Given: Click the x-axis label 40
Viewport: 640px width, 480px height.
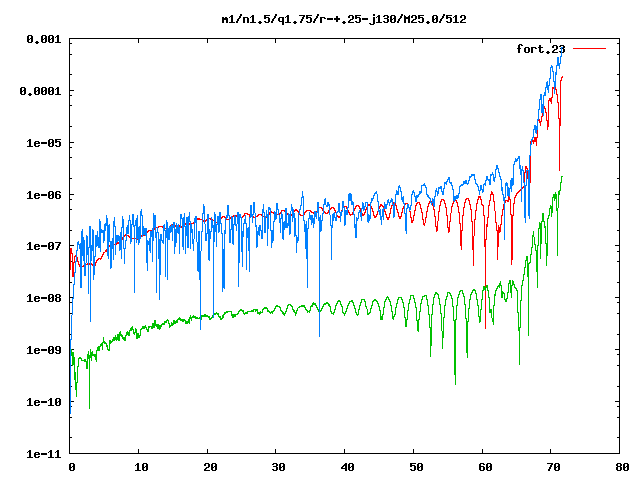Looking at the screenshot, I should pyautogui.click(x=347, y=467).
